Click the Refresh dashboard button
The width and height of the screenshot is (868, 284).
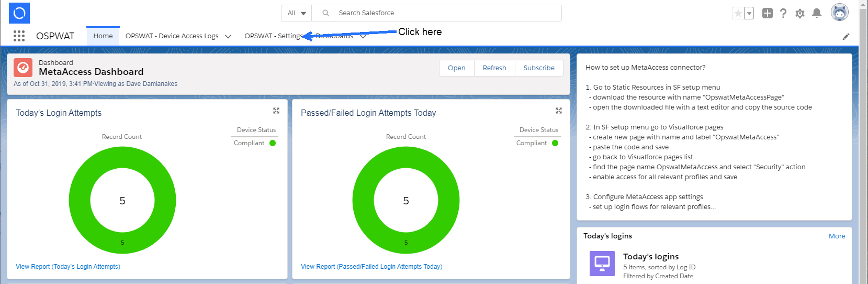(494, 68)
